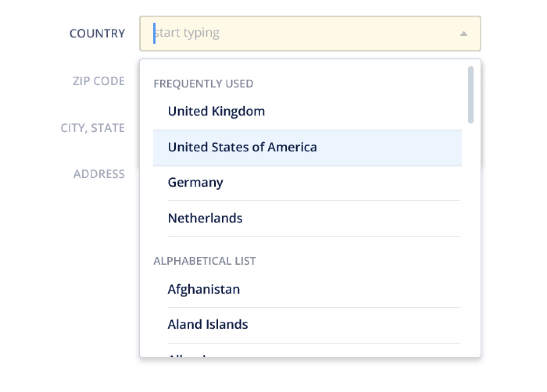Select United Kingdom from frequently used
Viewport: 547px width, 392px height.
click(x=216, y=111)
